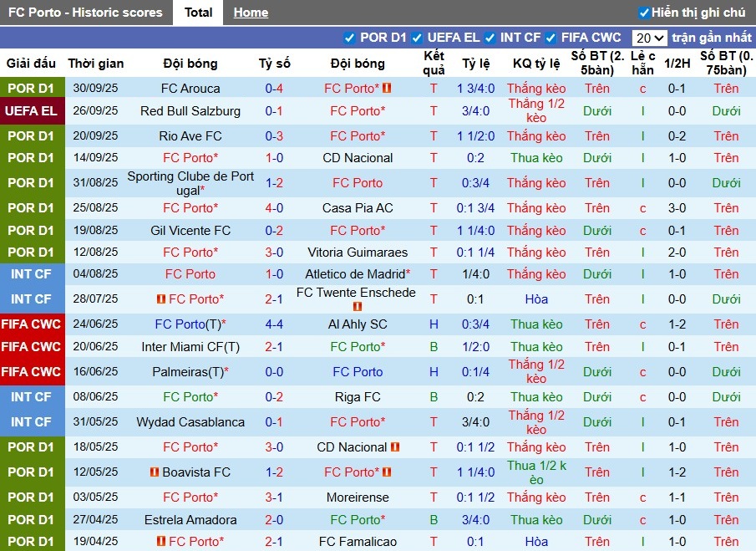Click red card icon under FC Twente Enschede

point(357,307)
